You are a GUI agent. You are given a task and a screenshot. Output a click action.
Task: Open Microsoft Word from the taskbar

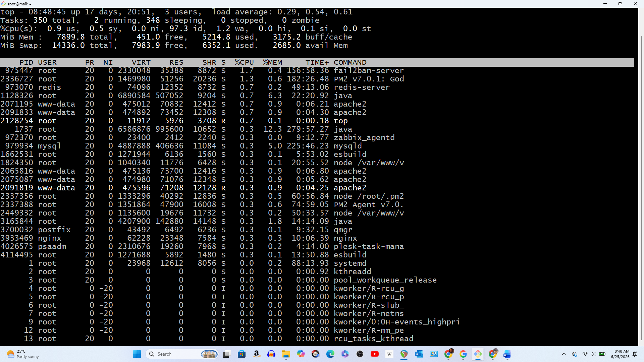tap(507, 354)
